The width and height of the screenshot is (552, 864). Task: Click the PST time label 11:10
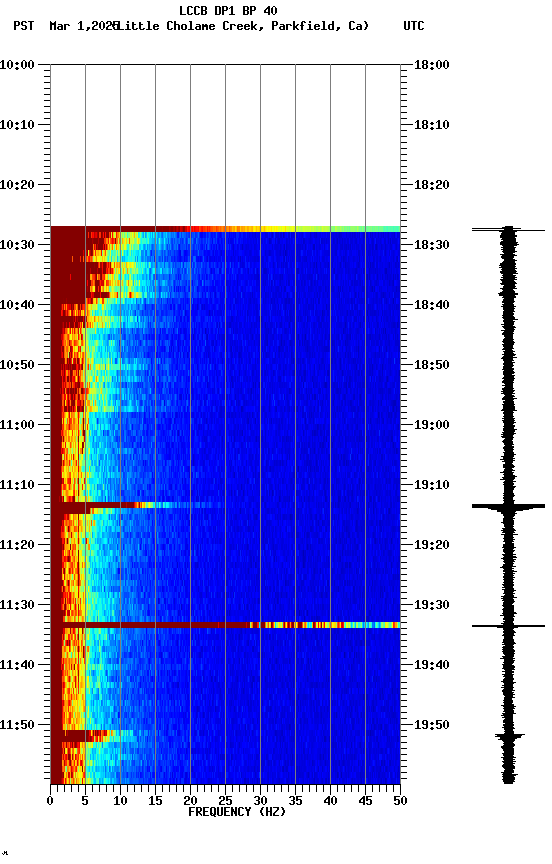(17, 485)
